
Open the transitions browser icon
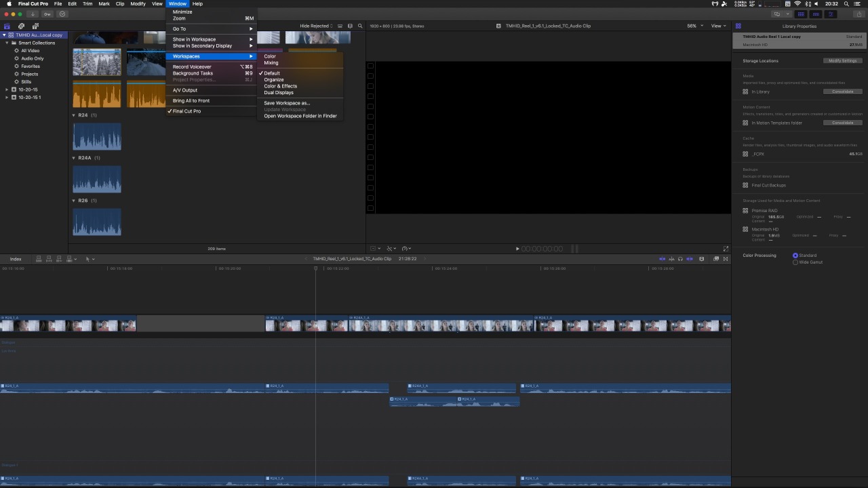pyautogui.click(x=725, y=259)
